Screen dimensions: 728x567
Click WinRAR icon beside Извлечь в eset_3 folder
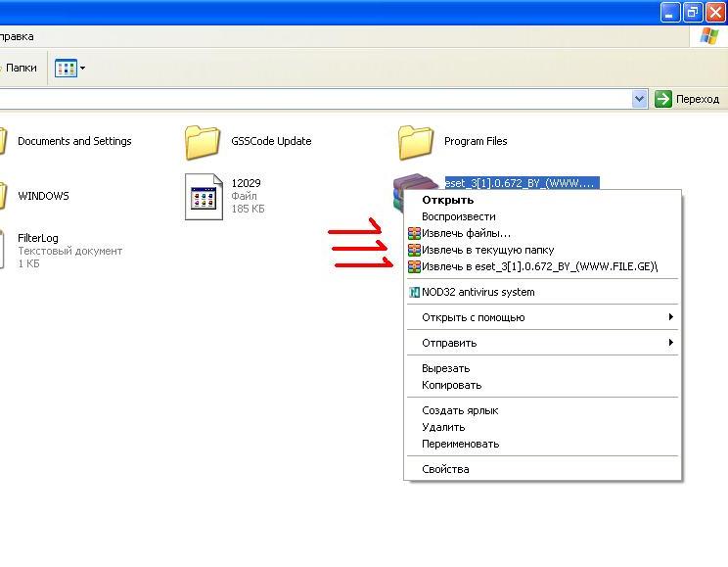[414, 266]
